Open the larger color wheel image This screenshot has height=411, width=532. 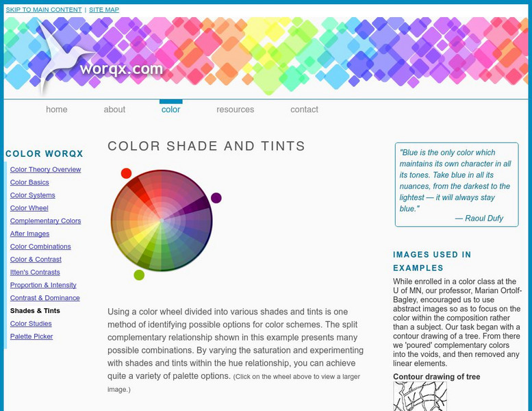point(162,221)
